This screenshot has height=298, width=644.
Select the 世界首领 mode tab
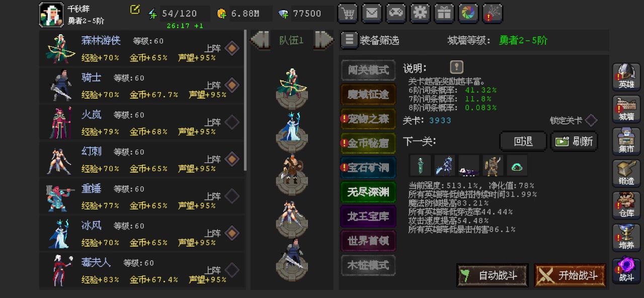click(368, 241)
